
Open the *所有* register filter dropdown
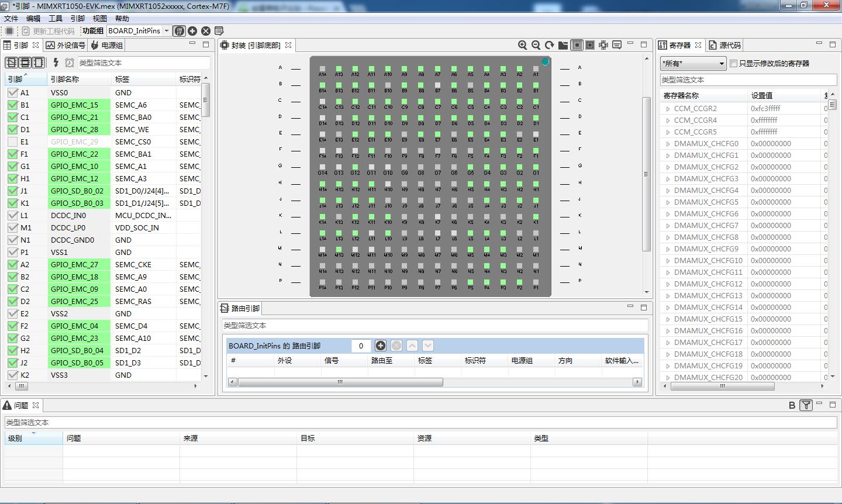693,63
